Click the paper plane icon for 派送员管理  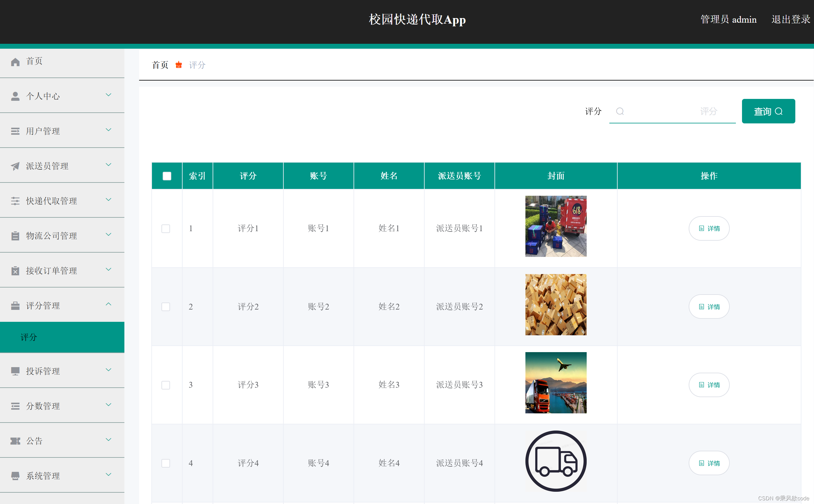[x=15, y=166]
